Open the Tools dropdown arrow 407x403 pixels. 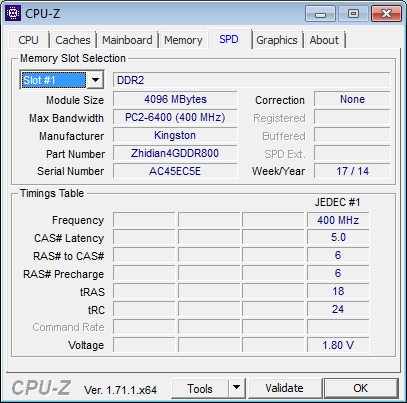click(237, 389)
